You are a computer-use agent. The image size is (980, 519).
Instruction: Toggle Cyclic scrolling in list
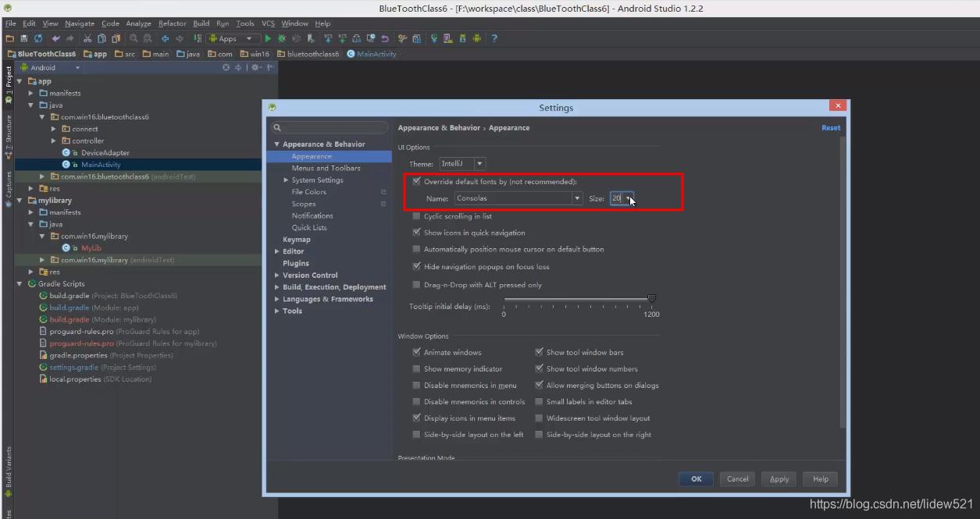(x=417, y=216)
